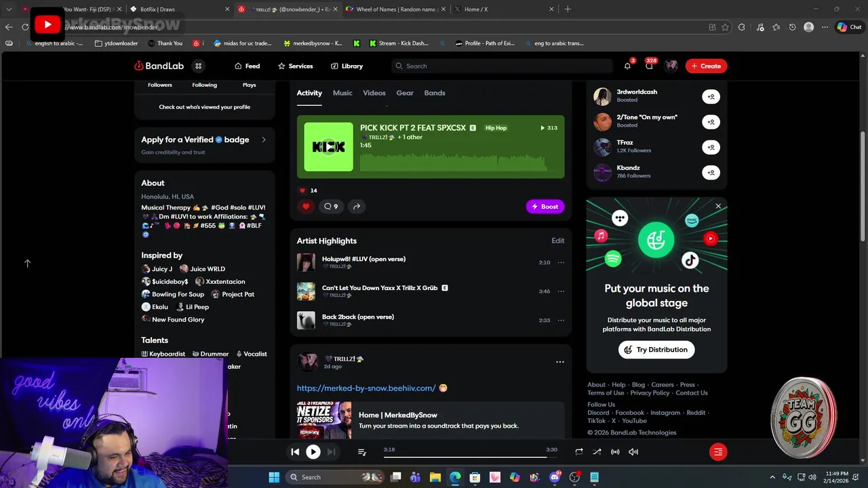Click the BandLab search field
This screenshot has width=868, height=488.
pyautogui.click(x=502, y=66)
